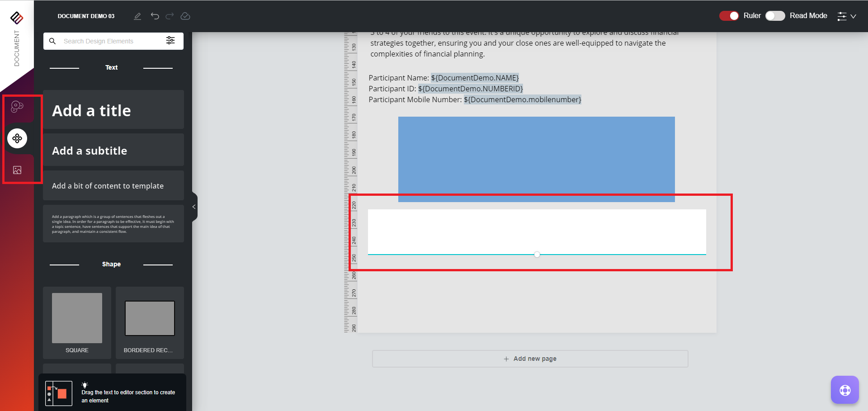Screen dimensions: 868x411
Task: Click the redo arrow icon
Action: (x=170, y=16)
